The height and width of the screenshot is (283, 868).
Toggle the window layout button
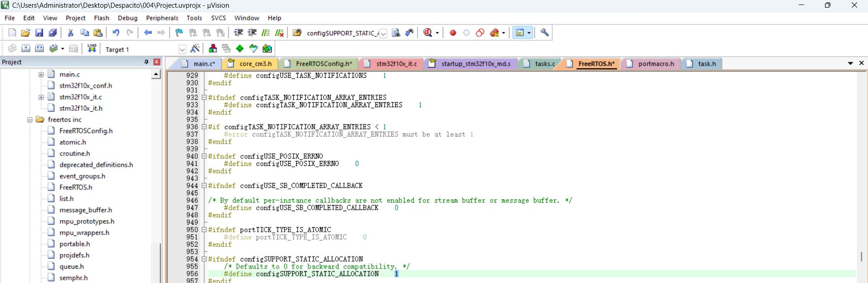tap(520, 33)
